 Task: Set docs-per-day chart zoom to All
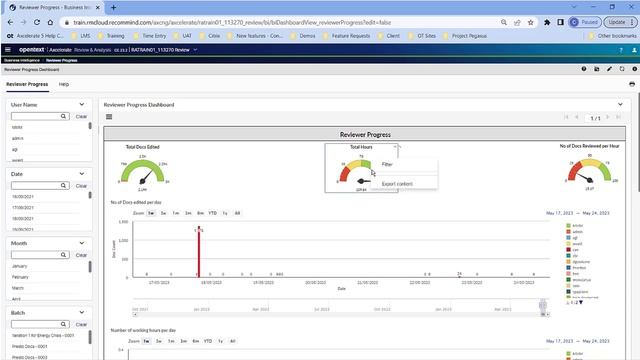tap(237, 213)
